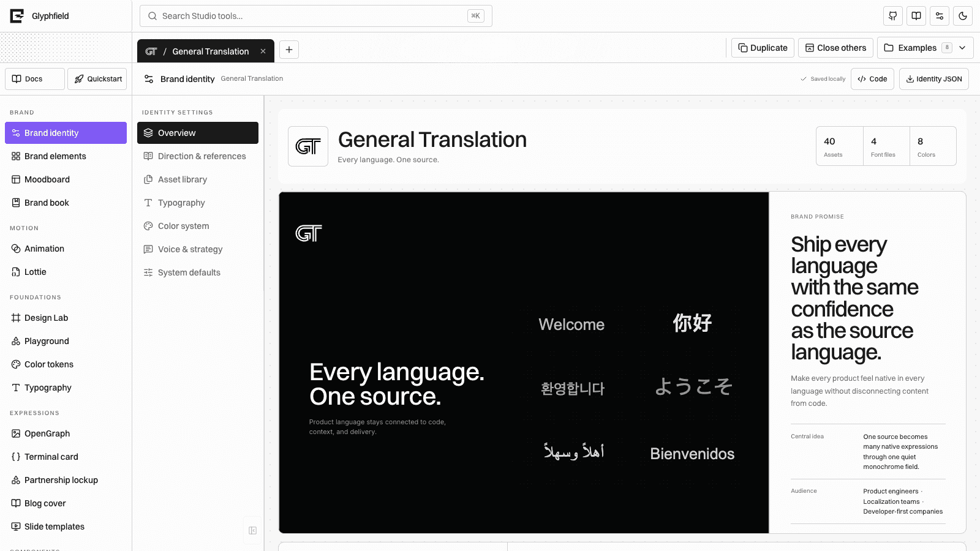Click the 40 Assets stat
980x551 pixels.
(840, 146)
